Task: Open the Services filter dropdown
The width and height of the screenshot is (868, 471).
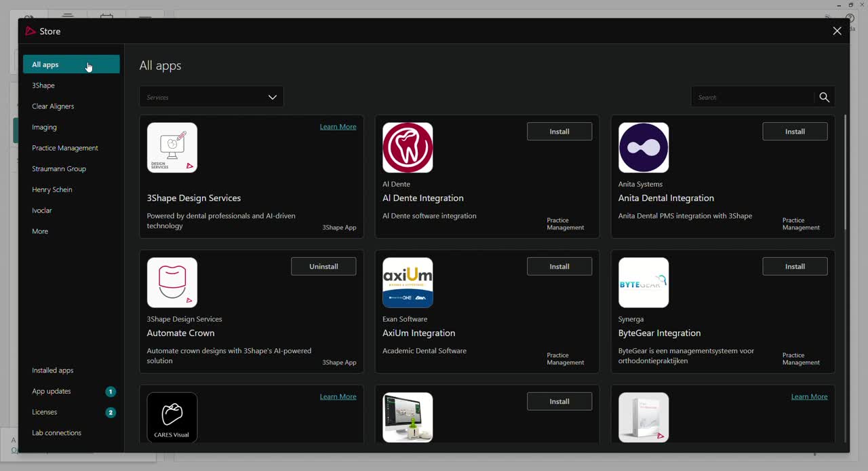Action: (x=212, y=97)
